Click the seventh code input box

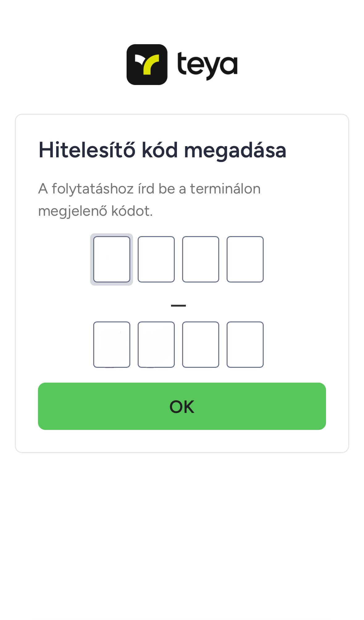[x=200, y=344]
